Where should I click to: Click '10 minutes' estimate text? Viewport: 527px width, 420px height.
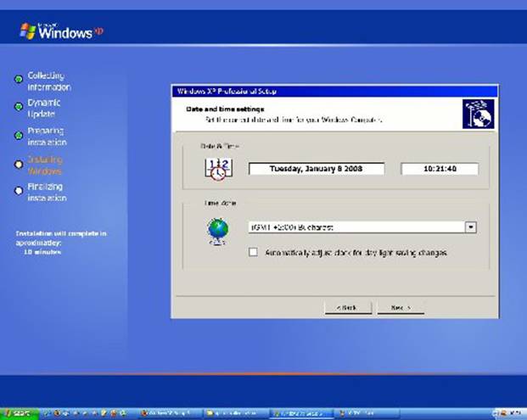(42, 252)
